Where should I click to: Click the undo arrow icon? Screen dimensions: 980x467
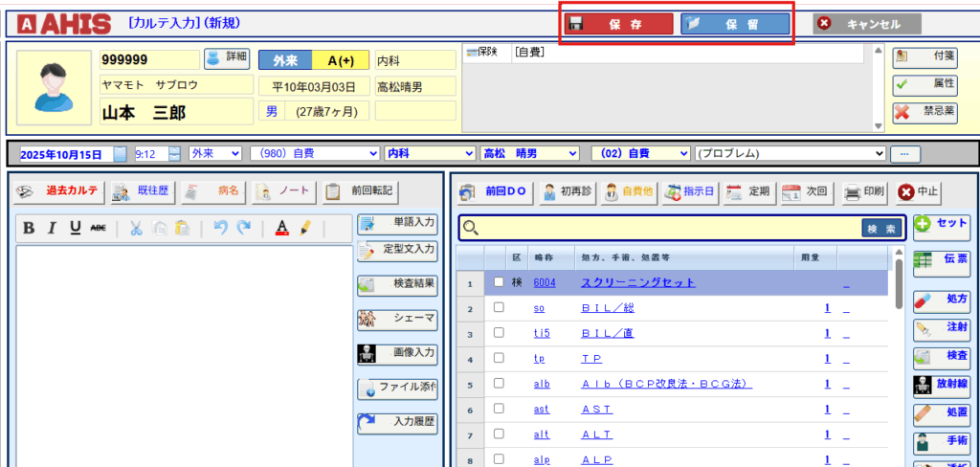pos(221,228)
